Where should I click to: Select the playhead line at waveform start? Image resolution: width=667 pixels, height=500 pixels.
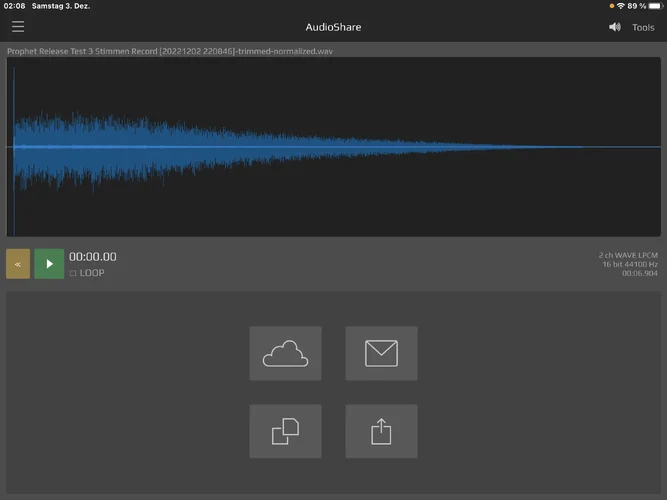(x=13, y=147)
